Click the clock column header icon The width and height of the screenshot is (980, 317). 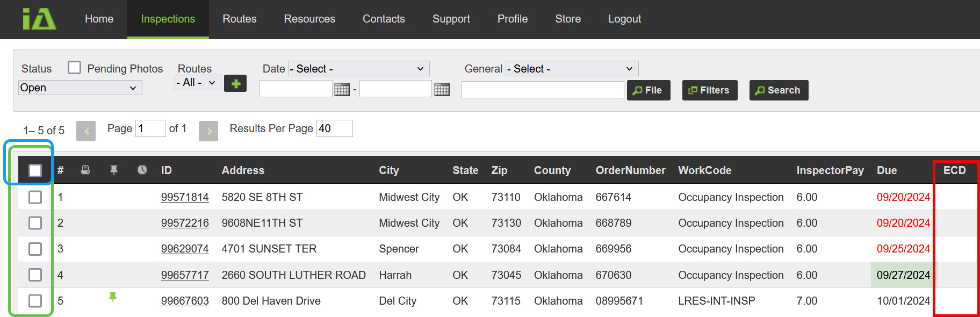142,170
